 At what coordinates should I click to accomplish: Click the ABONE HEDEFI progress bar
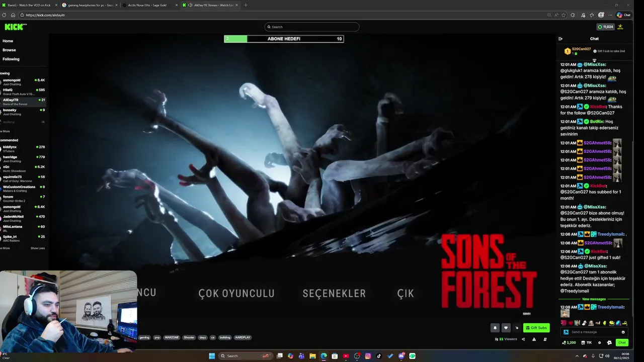(x=284, y=39)
